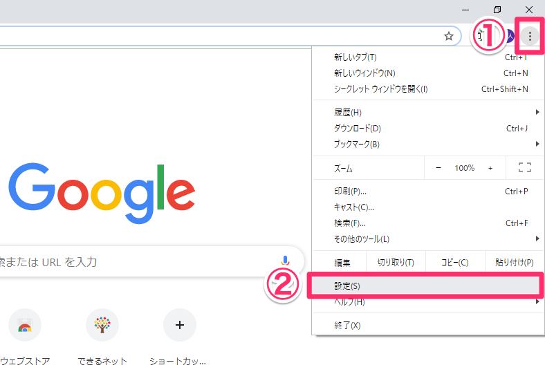Bookmark this page with the star icon

tap(449, 36)
